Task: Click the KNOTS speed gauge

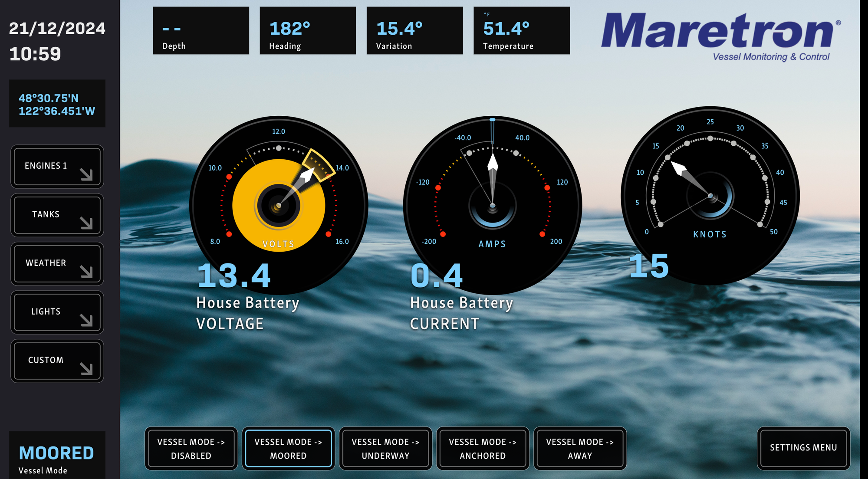Action: (710, 195)
